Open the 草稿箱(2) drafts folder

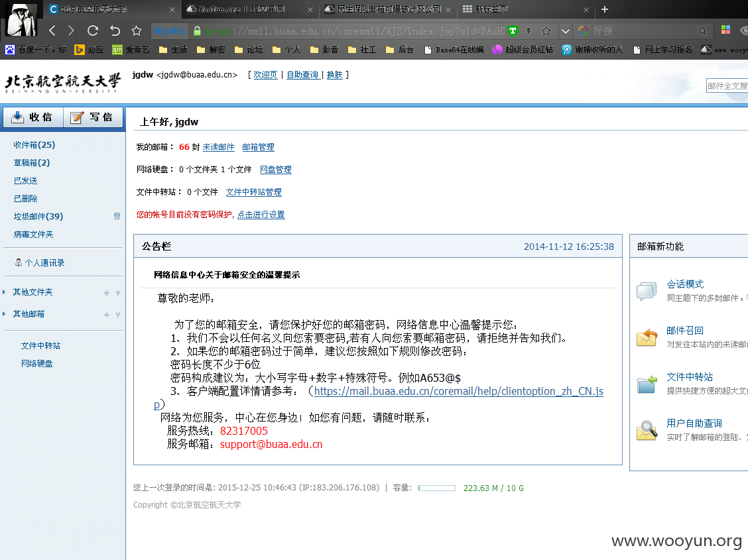coord(31,163)
